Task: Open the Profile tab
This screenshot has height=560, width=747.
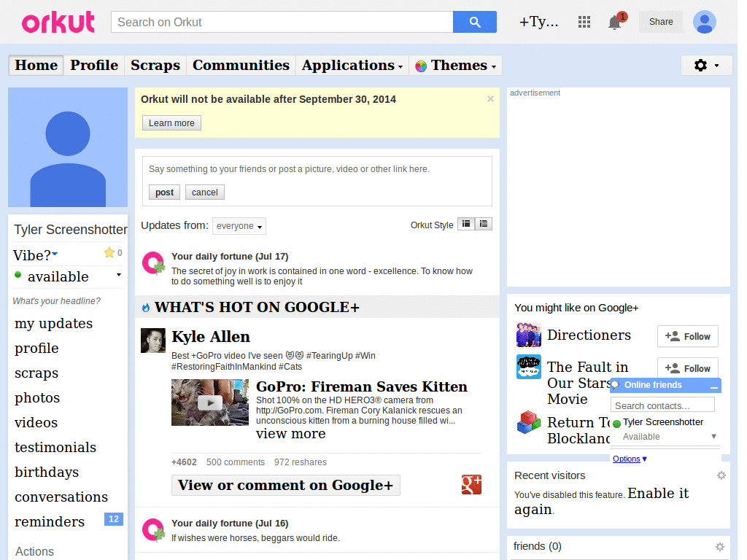Action: tap(94, 65)
